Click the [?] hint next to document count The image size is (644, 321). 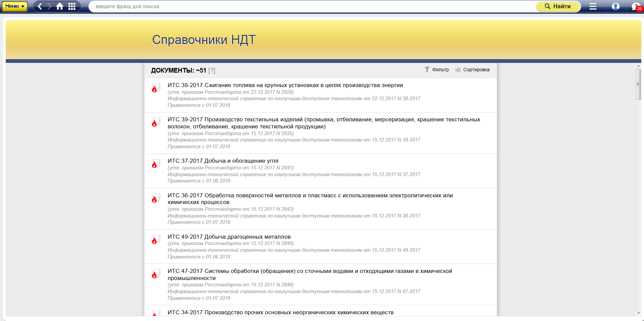coord(212,71)
